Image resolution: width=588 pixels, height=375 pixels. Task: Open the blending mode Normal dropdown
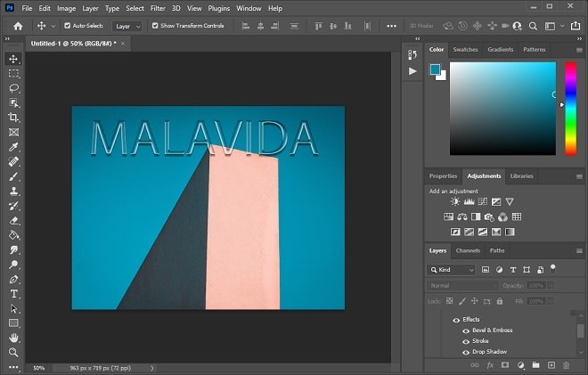[462, 285]
